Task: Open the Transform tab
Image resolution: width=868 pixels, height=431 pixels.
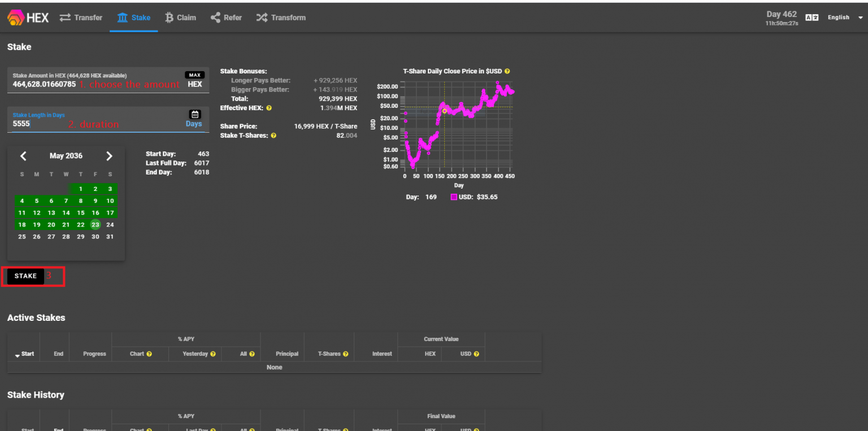Action: pyautogui.click(x=281, y=18)
